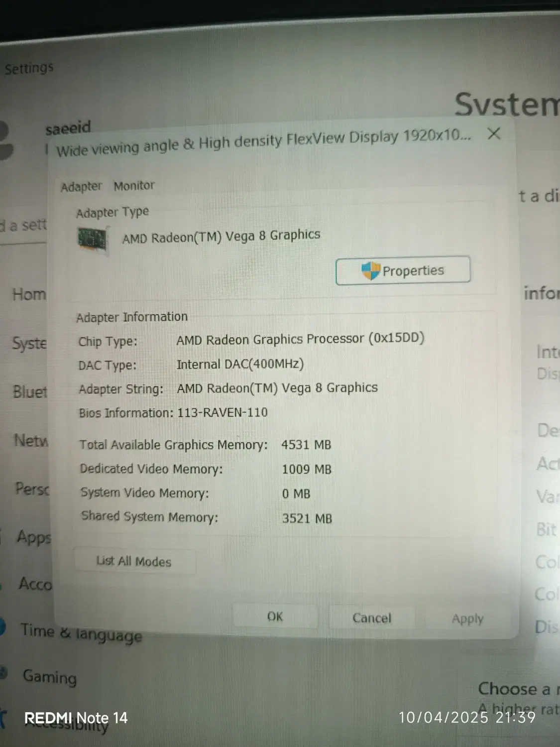The image size is (560, 747).
Task: Click the Internal DAC(400MHz) value
Action: point(240,364)
